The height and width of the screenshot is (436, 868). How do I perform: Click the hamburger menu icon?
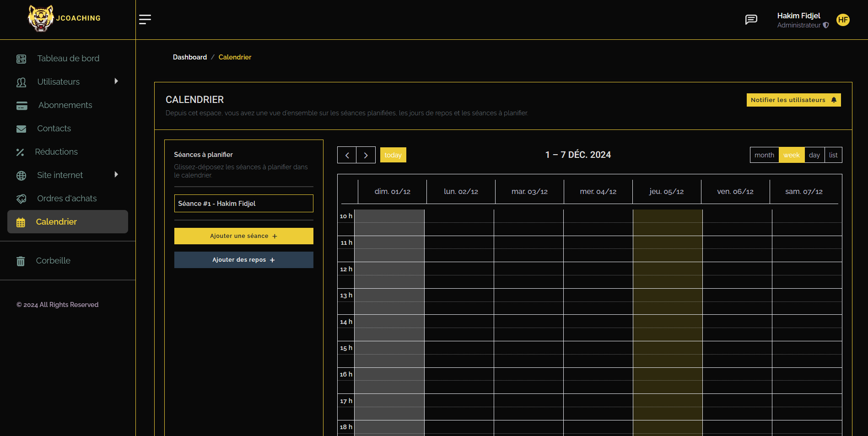(x=145, y=19)
